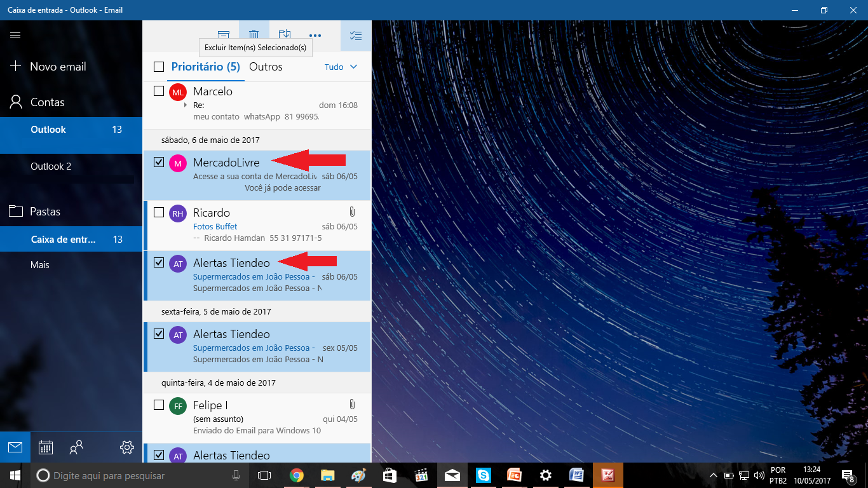Uncheck the MercadoLivre email checkbox
This screenshot has height=488, width=868.
coord(159,163)
